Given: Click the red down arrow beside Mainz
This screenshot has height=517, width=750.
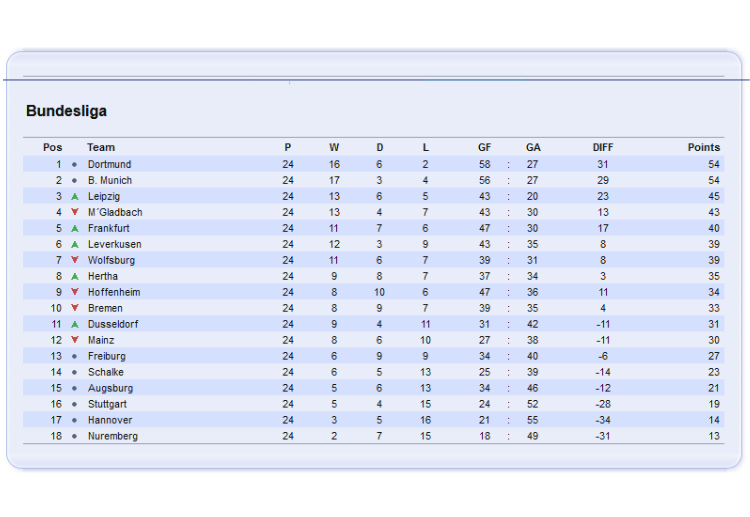Looking at the screenshot, I should (x=74, y=341).
